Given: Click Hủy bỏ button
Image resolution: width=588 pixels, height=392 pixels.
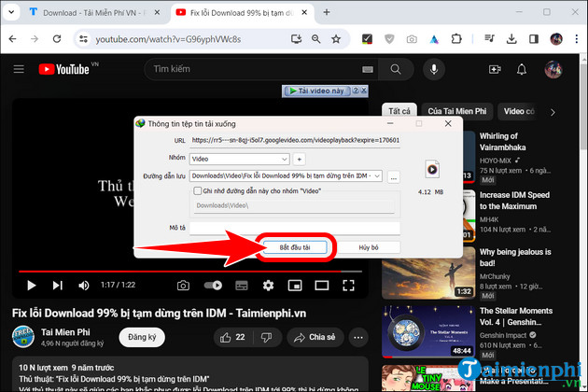Looking at the screenshot, I should click(x=369, y=247).
